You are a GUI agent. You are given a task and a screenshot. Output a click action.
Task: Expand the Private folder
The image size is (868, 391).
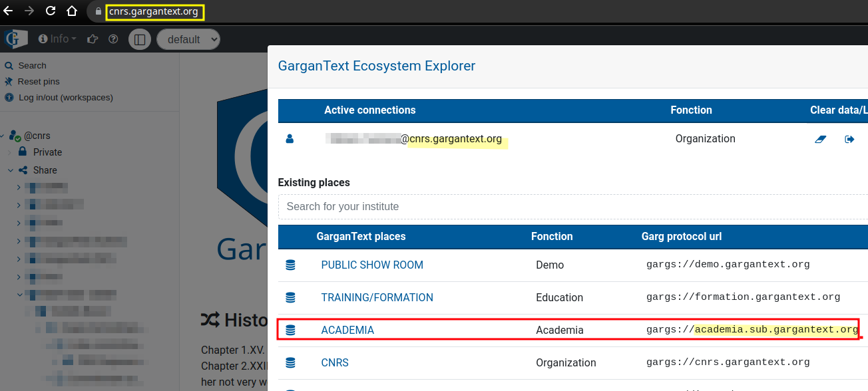coord(10,152)
